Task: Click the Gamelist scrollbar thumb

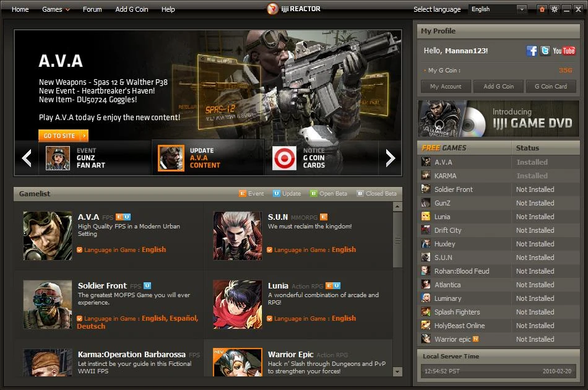Action: (x=397, y=240)
